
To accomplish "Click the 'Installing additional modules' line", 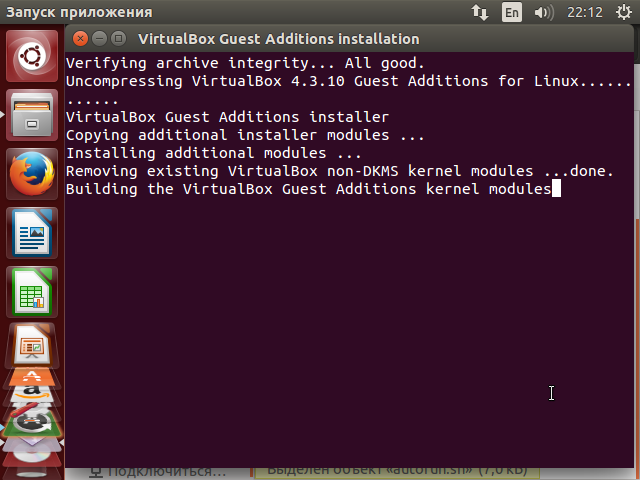I will [214, 153].
